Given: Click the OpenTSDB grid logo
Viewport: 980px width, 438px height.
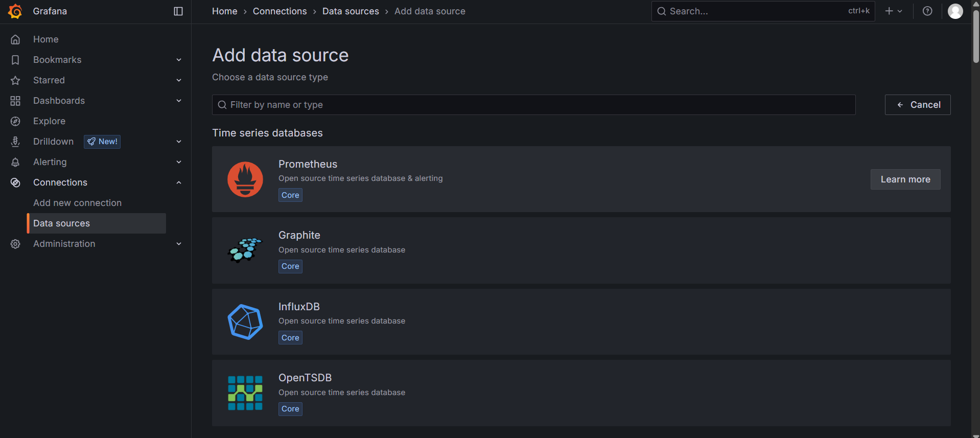Looking at the screenshot, I should pyautogui.click(x=245, y=393).
